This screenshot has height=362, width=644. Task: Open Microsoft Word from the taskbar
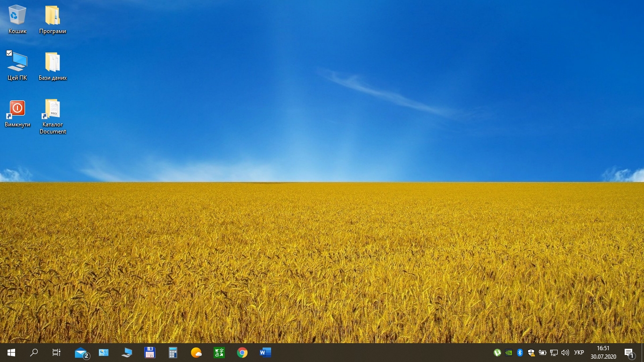pos(265,353)
